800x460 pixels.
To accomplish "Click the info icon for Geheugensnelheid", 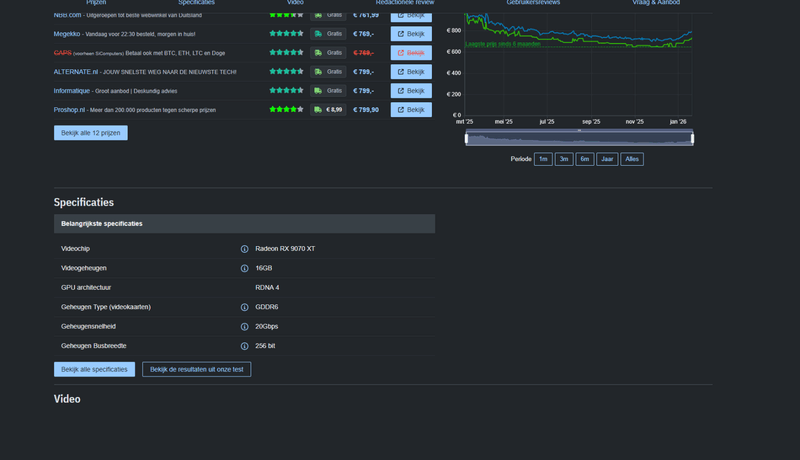I will coord(244,326).
